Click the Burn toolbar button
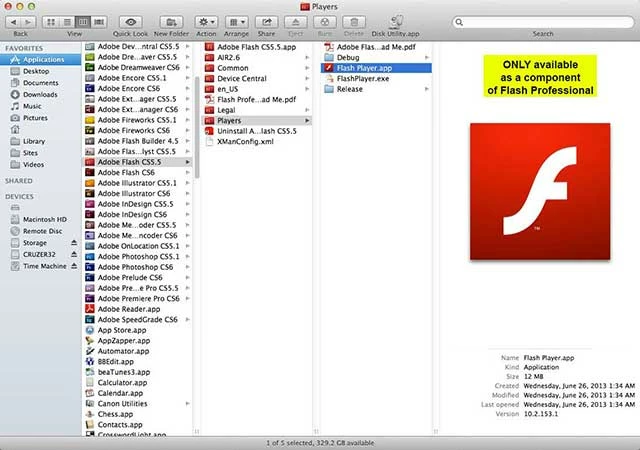Image resolution: width=640 pixels, height=450 pixels. (x=325, y=22)
